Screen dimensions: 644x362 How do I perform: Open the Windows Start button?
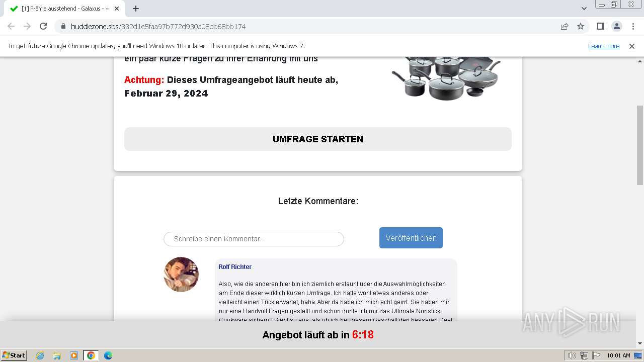tap(14, 355)
